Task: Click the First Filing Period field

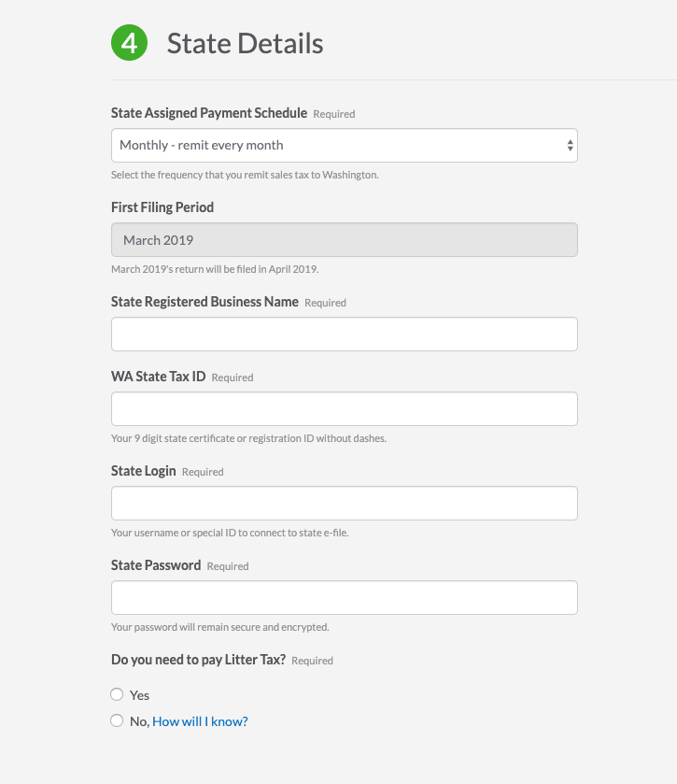Action: (x=345, y=240)
